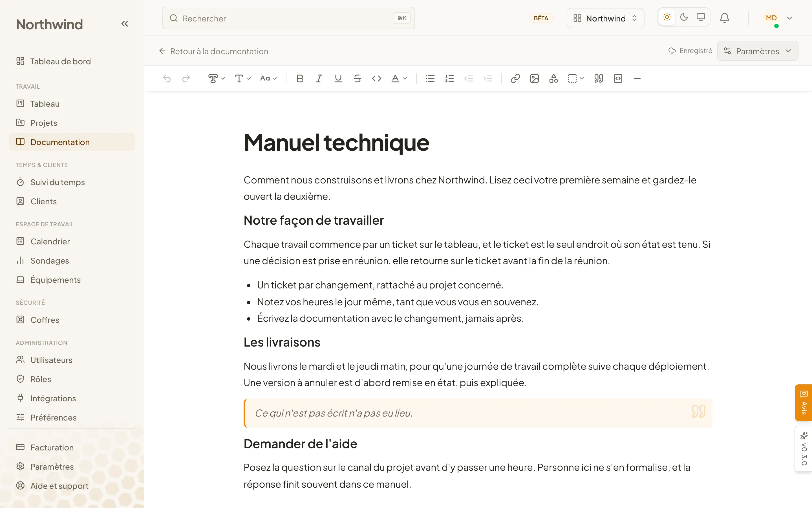Toggle strikethrough formatting
The height and width of the screenshot is (508, 812).
pos(357,79)
